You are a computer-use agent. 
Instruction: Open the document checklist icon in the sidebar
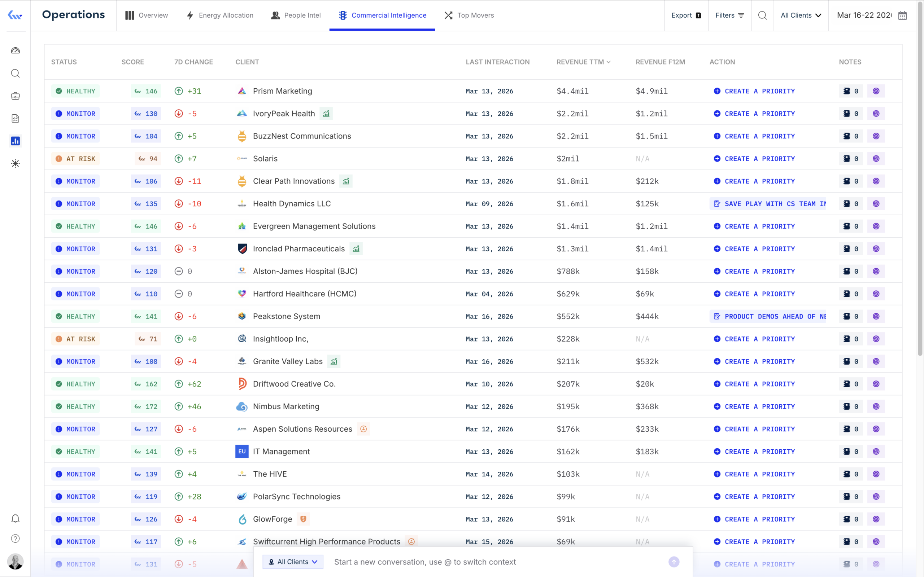pyautogui.click(x=15, y=118)
